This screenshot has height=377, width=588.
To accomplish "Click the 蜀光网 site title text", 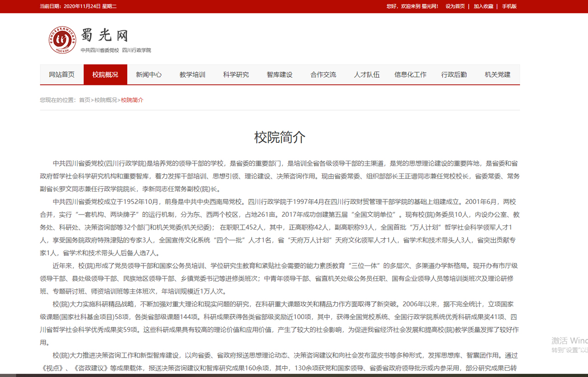I will 104,36.
